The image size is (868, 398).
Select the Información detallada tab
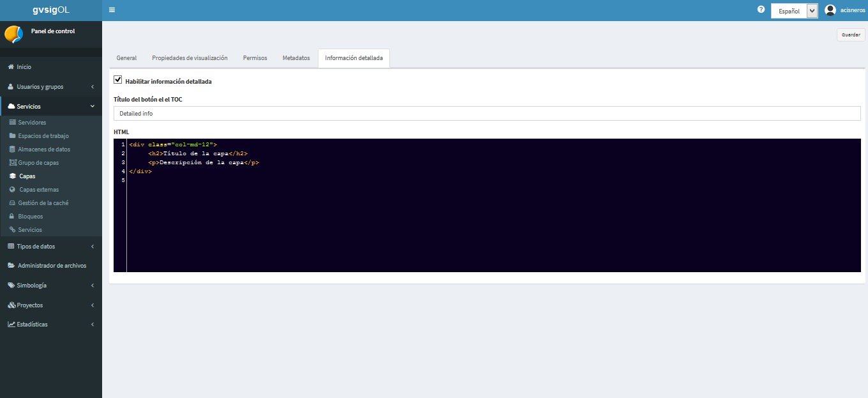click(354, 58)
